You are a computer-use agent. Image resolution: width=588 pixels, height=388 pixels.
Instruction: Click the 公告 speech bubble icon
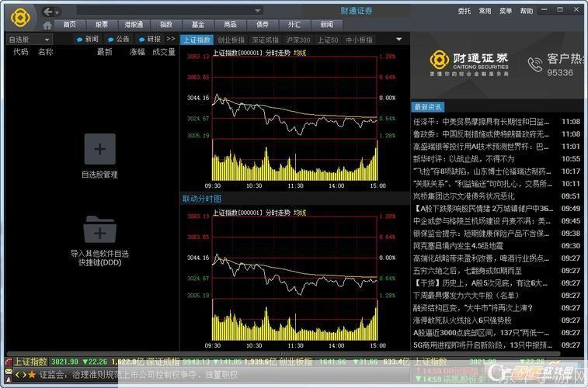pyautogui.click(x=110, y=39)
